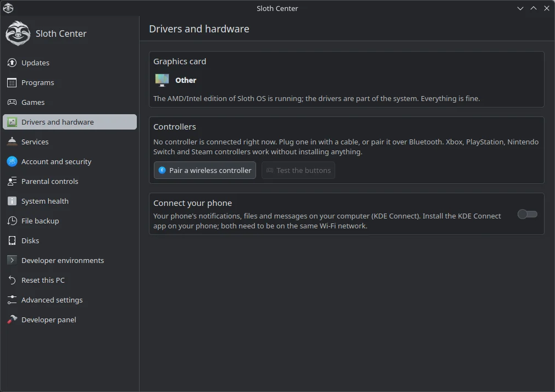Click the Bluetooth icon on Pair button

coord(162,170)
